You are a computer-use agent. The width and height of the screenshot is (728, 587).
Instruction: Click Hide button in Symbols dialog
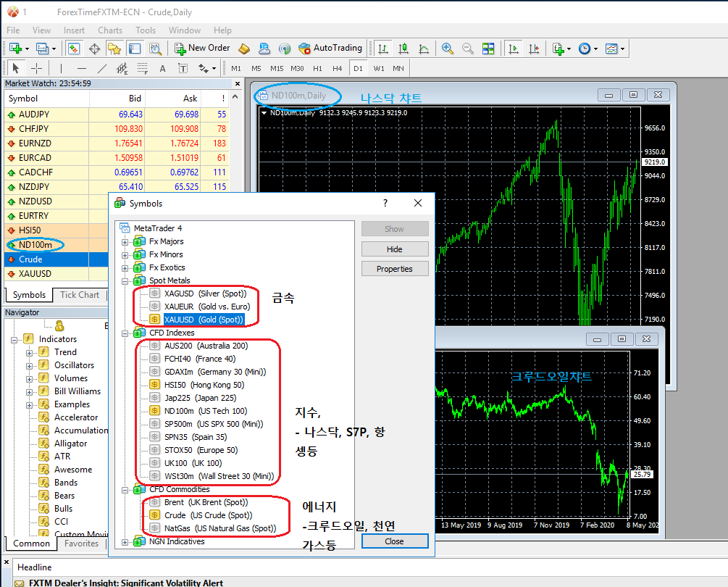click(x=395, y=249)
